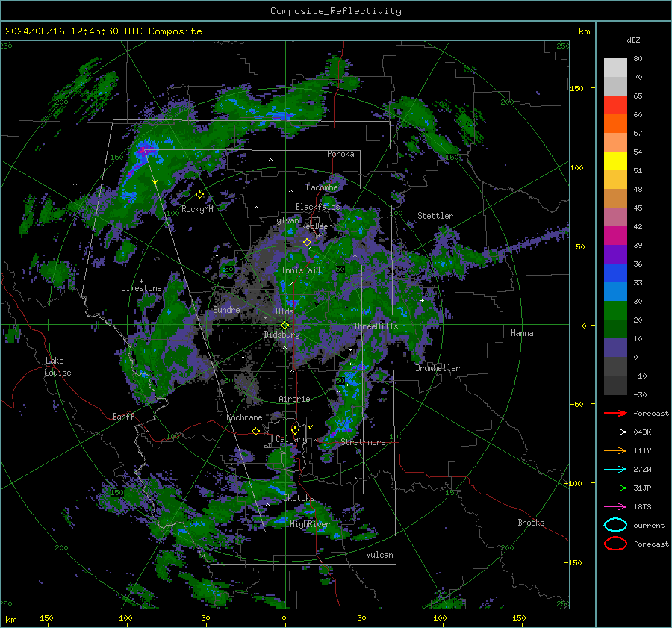
Task: Click the ThreeHills city label
Action: [376, 326]
